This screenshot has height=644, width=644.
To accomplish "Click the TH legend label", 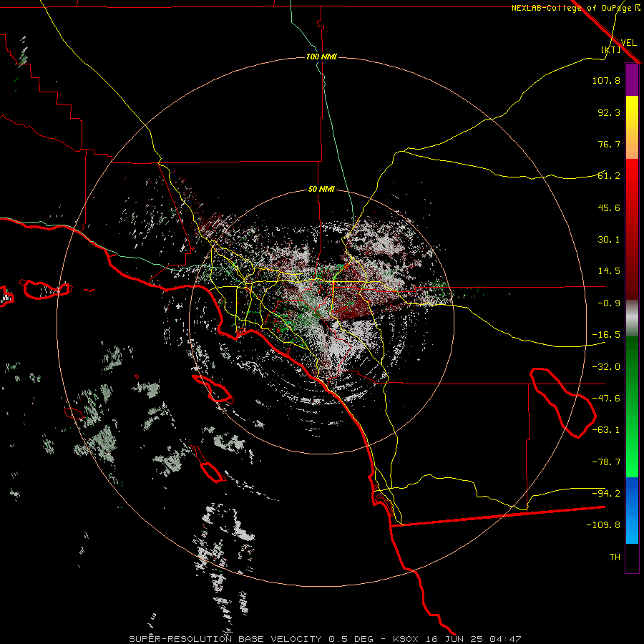I will click(615, 557).
